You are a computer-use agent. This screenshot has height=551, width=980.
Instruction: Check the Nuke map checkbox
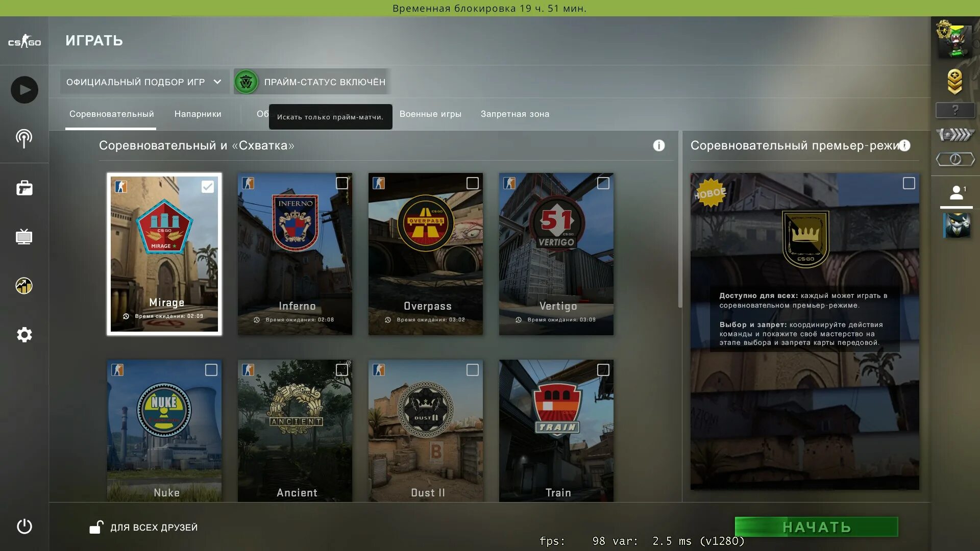coord(211,370)
